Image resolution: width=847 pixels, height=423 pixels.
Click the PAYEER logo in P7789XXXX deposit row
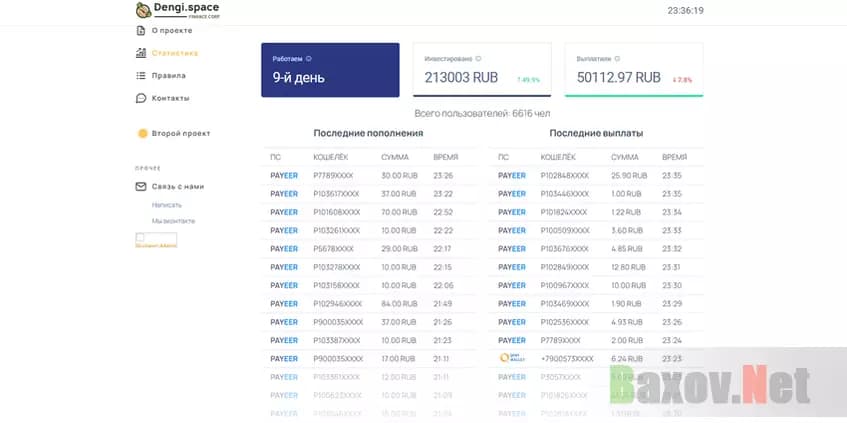point(284,176)
